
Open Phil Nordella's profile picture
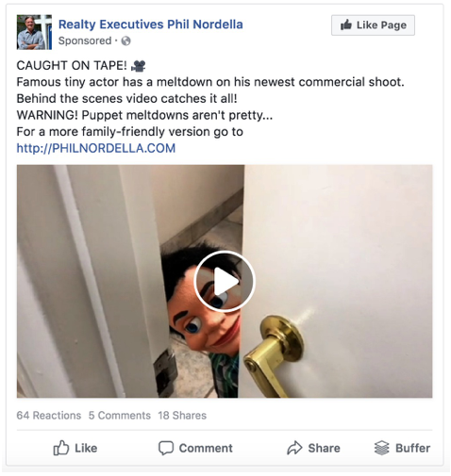tap(34, 32)
